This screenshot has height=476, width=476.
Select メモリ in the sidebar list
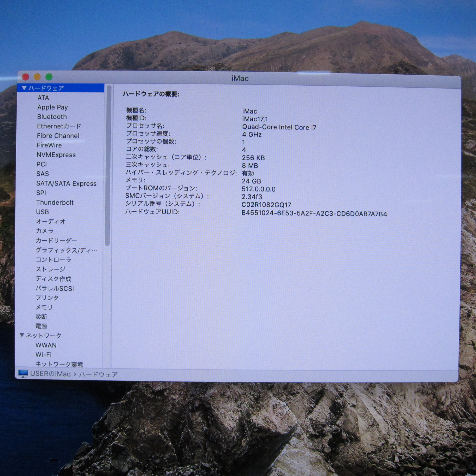pyautogui.click(x=44, y=307)
